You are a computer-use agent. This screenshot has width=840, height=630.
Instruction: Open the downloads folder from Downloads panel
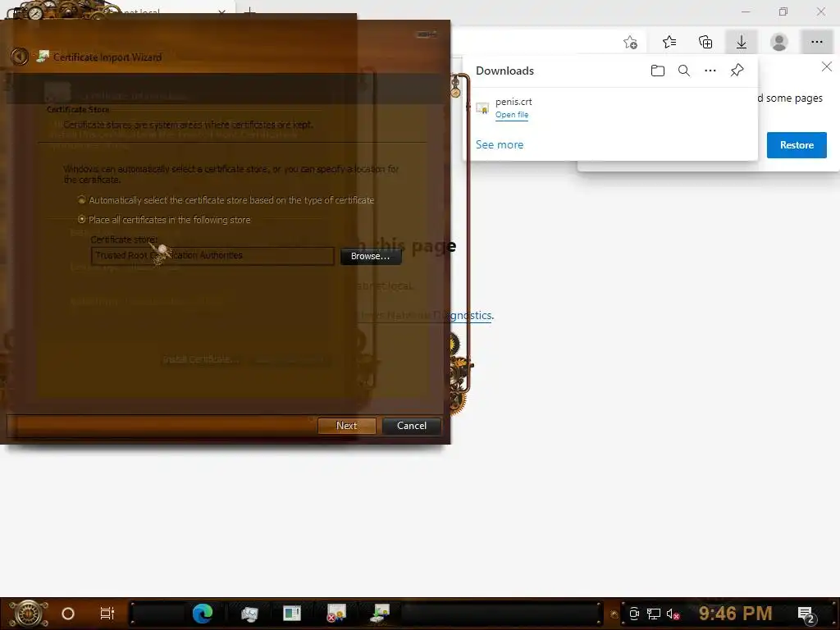[657, 71]
